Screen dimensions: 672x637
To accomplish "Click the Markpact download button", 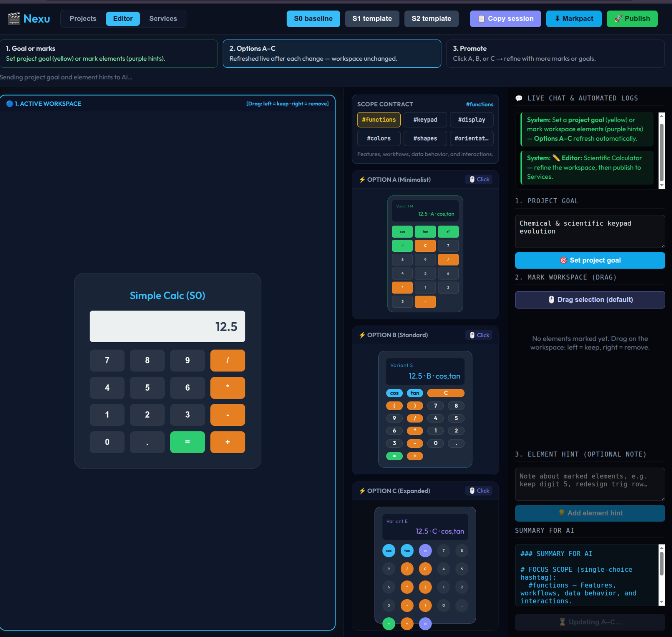I will [573, 19].
